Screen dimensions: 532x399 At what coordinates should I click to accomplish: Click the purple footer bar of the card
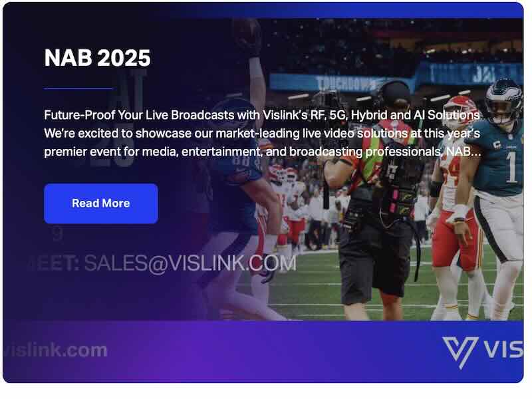(x=263, y=352)
